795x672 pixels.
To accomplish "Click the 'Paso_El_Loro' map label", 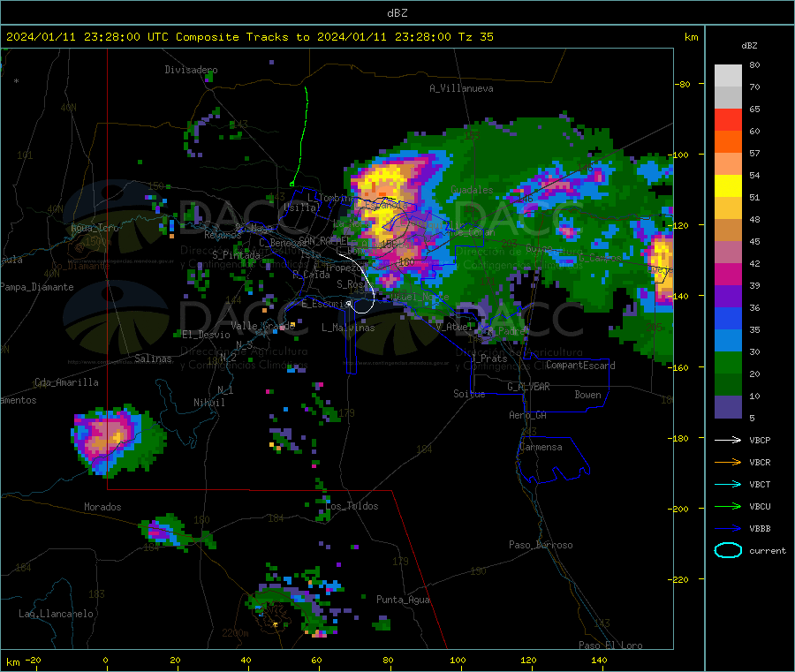I will click(x=610, y=646).
